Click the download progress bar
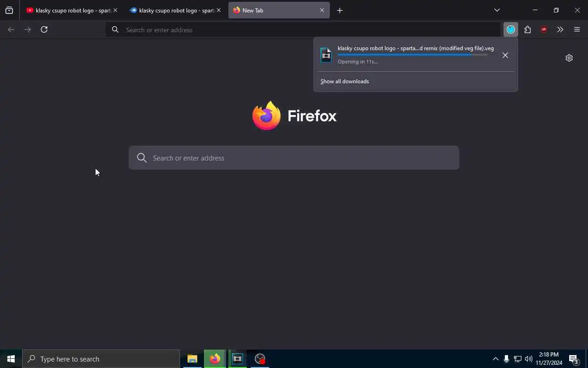588x368 pixels. click(x=413, y=55)
